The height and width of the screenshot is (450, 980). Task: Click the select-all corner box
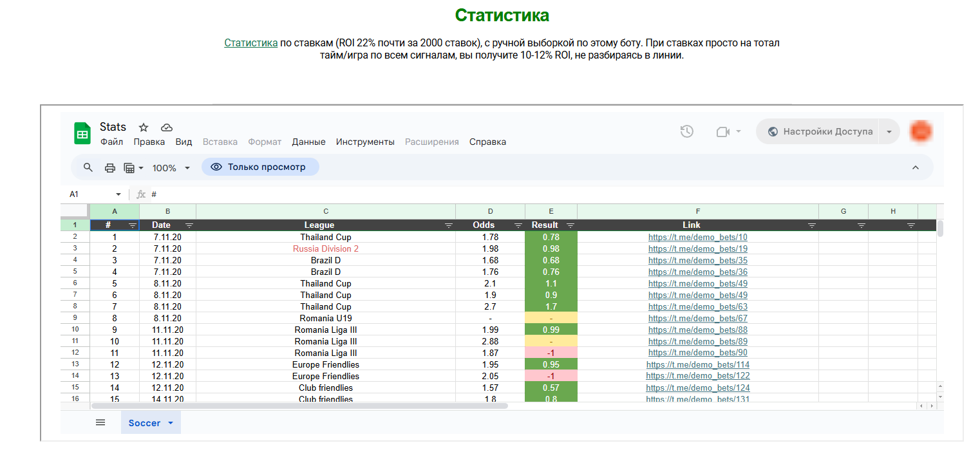[x=75, y=211]
